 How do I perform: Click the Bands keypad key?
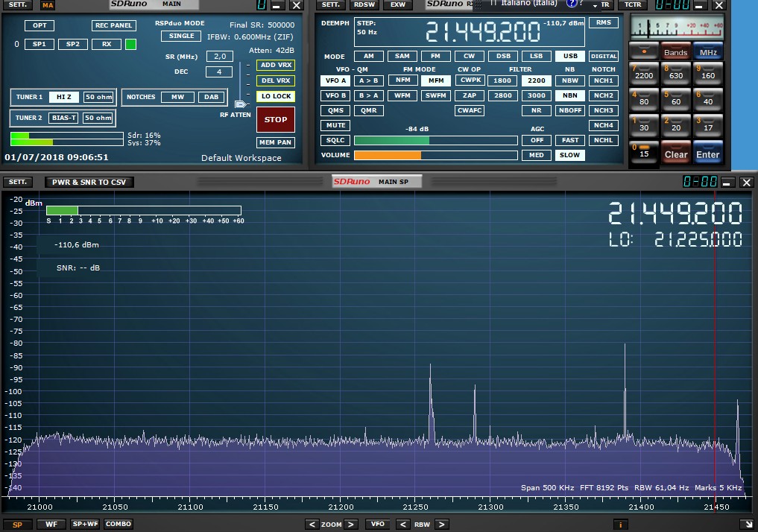pyautogui.click(x=676, y=51)
